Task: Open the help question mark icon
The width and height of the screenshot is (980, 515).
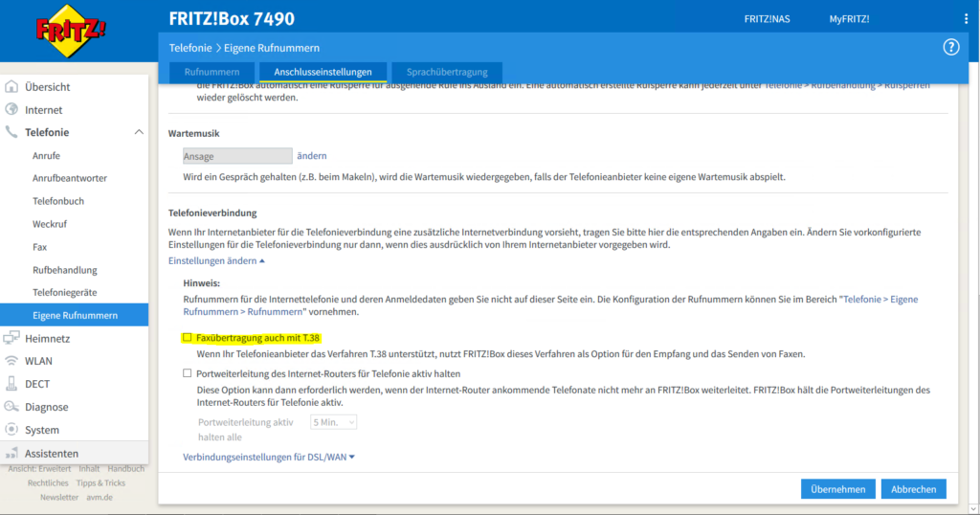Action: tap(950, 47)
